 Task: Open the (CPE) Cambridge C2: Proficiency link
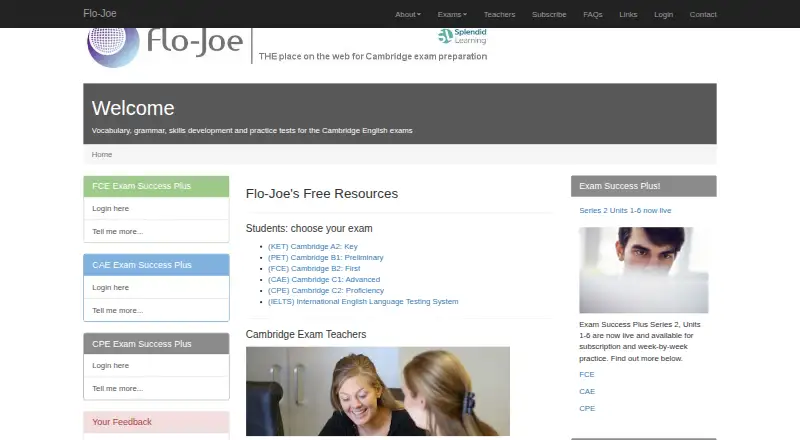coord(326,290)
